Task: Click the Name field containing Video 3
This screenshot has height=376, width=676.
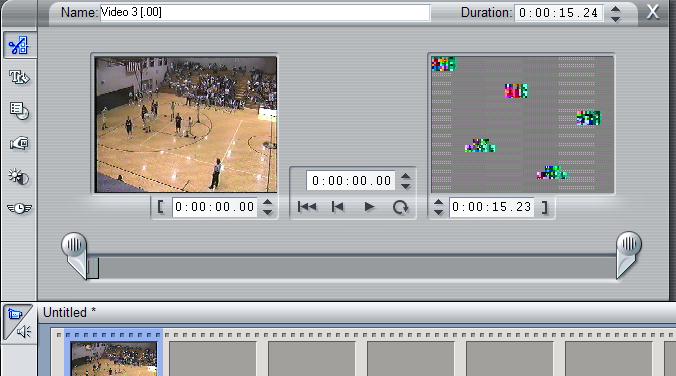Action: click(x=265, y=12)
